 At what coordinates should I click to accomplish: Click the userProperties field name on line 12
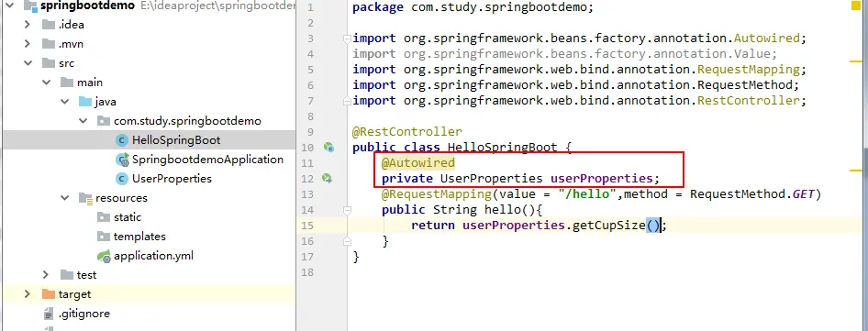point(601,178)
